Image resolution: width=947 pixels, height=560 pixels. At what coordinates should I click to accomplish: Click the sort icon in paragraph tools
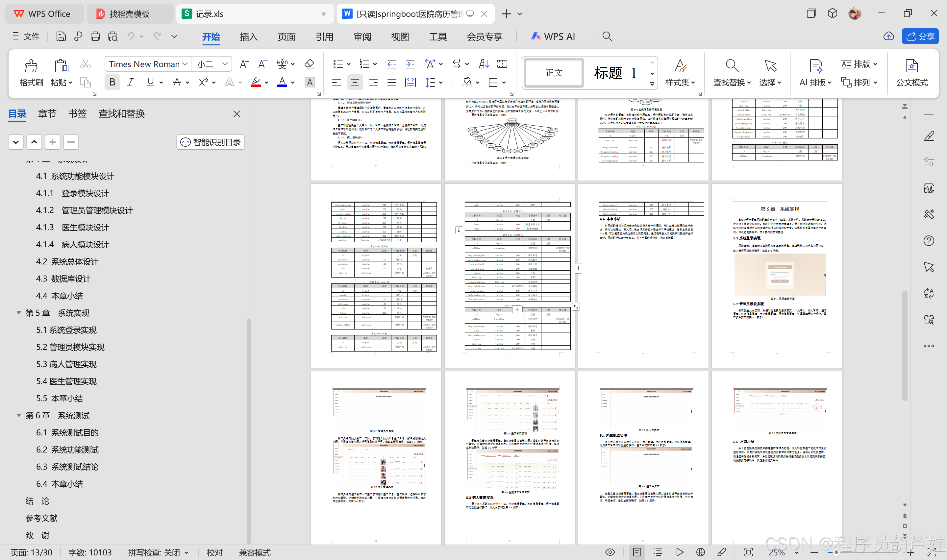(484, 64)
